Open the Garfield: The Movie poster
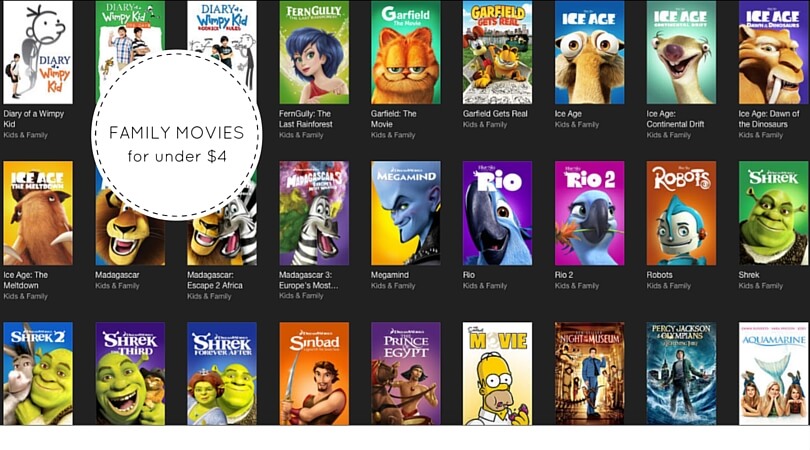Screen dimensions: 810x450 pyautogui.click(x=406, y=52)
